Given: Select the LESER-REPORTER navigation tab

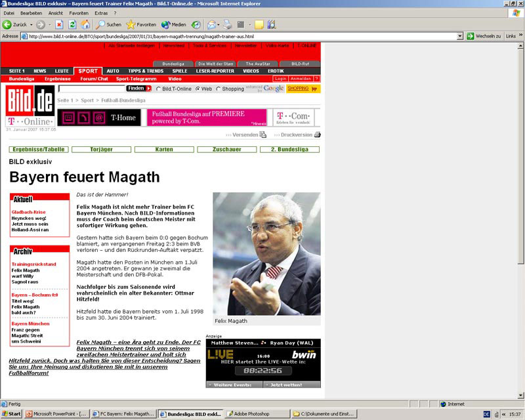Looking at the screenshot, I should [215, 71].
